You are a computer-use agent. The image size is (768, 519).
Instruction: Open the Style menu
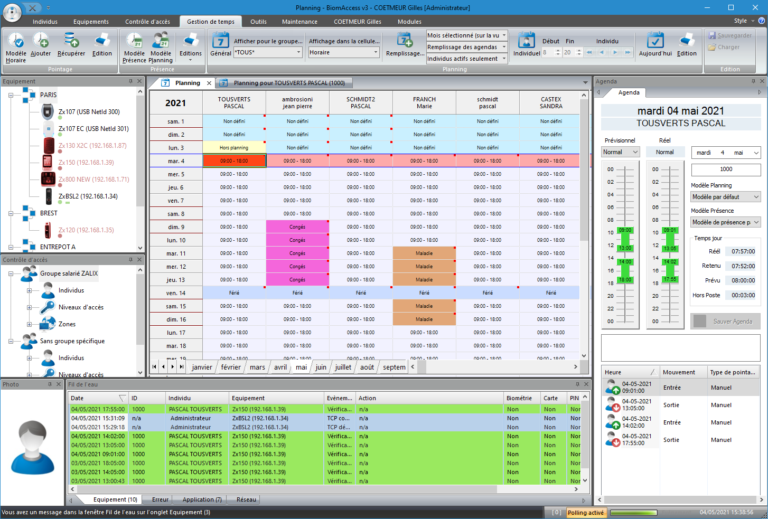(x=743, y=21)
